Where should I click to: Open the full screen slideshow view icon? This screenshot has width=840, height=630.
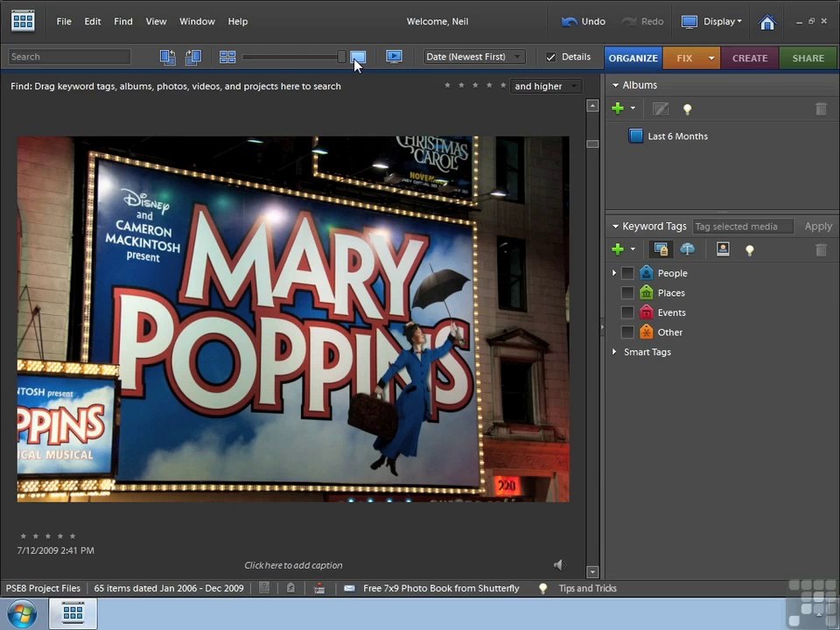point(395,56)
